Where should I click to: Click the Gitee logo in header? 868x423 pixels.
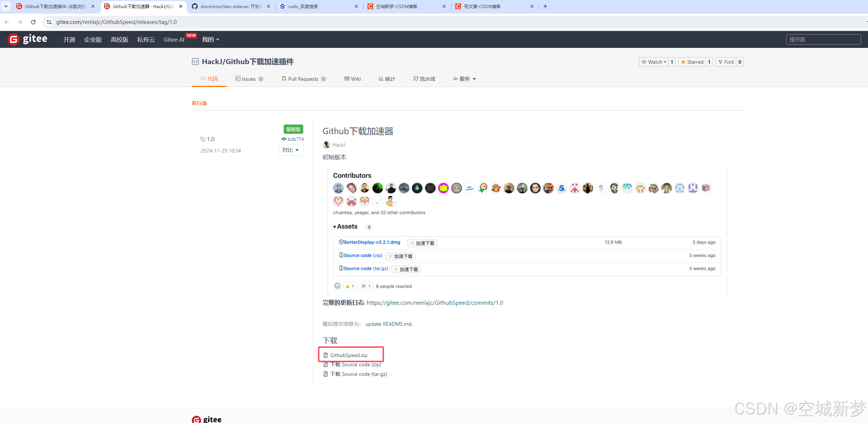[x=28, y=39]
